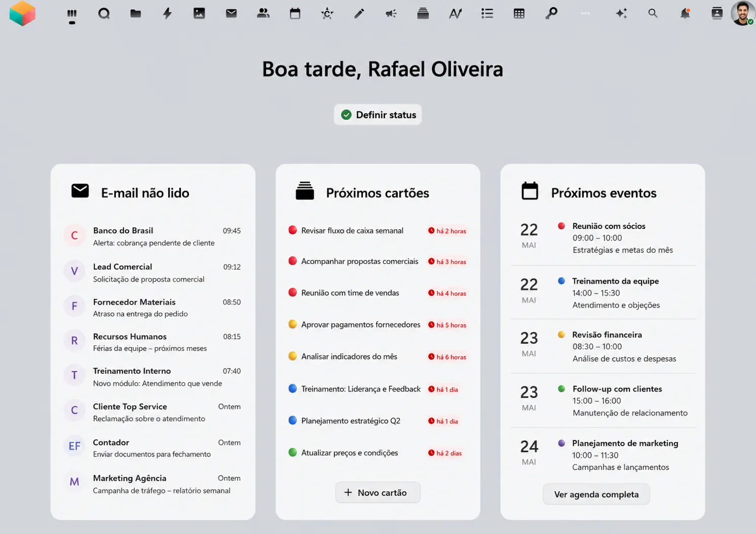756x534 pixels.
Task: Open the Analytics chart-line icon
Action: coord(455,14)
